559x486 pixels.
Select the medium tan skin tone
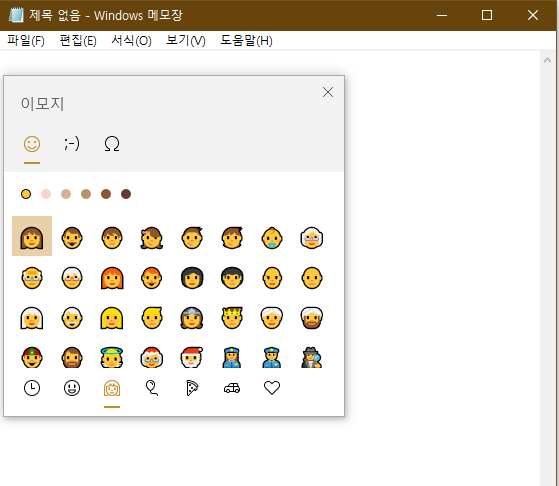click(x=86, y=194)
